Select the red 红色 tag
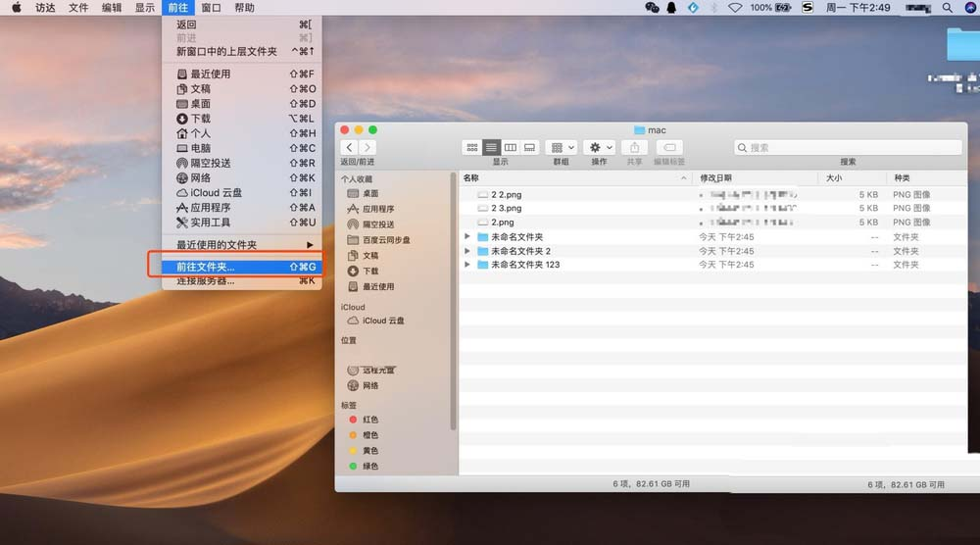This screenshot has height=545, width=980. (369, 420)
